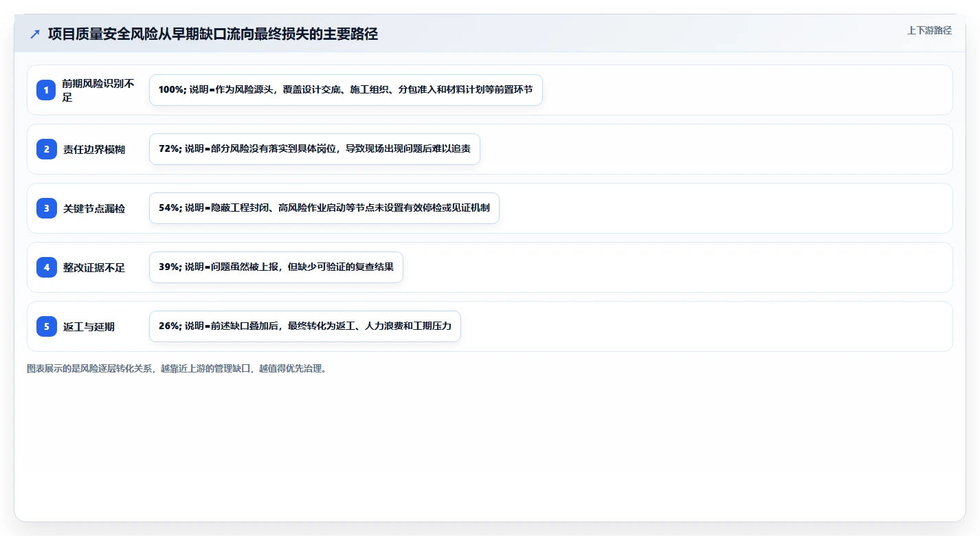Click the 39% description box about 复查结果
This screenshot has height=536, width=980.
pyautogui.click(x=276, y=267)
